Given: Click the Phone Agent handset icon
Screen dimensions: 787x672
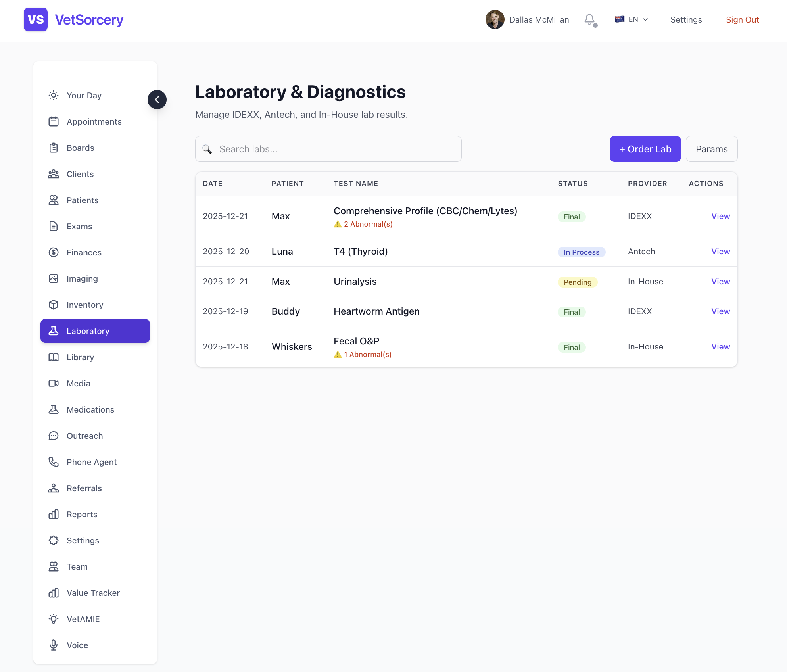Looking at the screenshot, I should (x=54, y=462).
